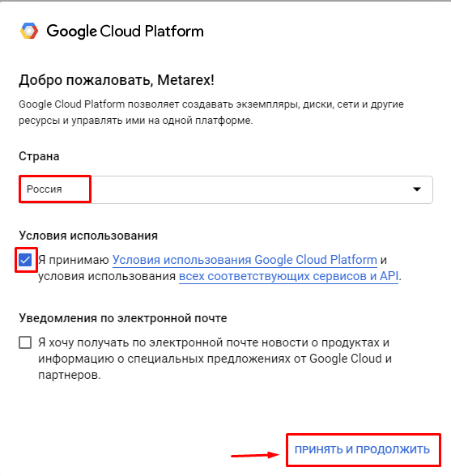Click the Страна field label
This screenshot has width=451, height=476.
39,156
